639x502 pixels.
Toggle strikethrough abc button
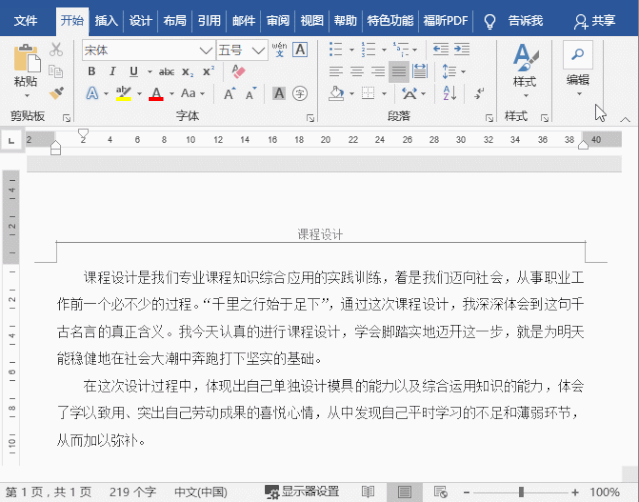pos(167,72)
